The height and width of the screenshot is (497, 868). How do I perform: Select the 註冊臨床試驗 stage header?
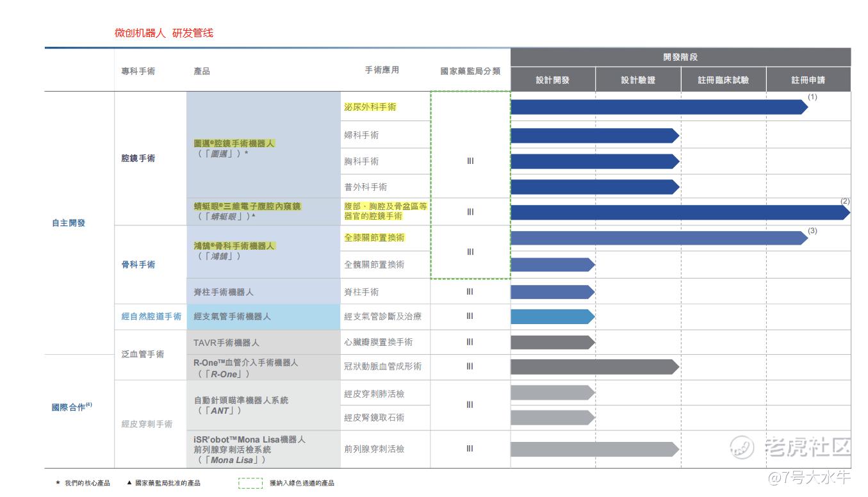723,80
